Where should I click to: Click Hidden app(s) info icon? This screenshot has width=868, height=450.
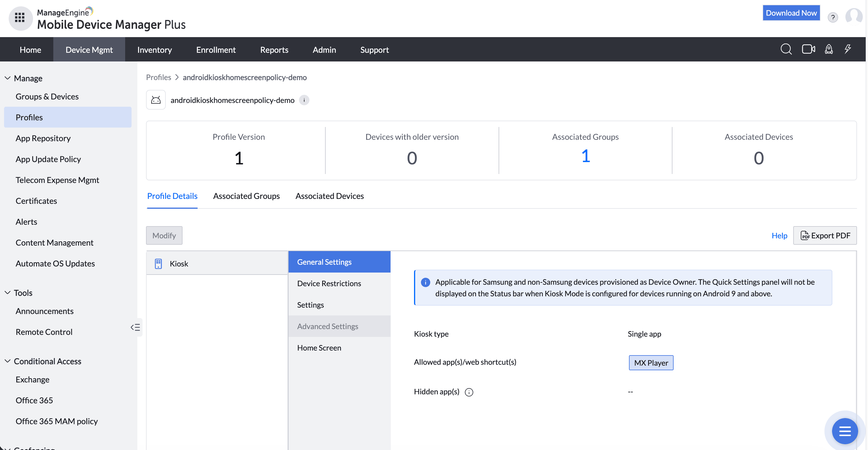(469, 392)
